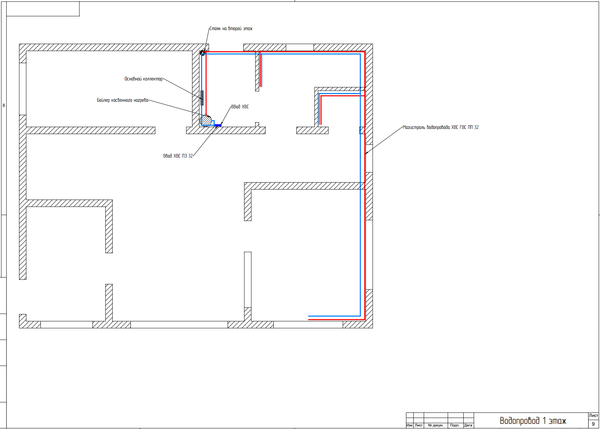Click sheet number 9 in title block
Image resolution: width=600 pixels, height=429 pixels.
coord(594,424)
